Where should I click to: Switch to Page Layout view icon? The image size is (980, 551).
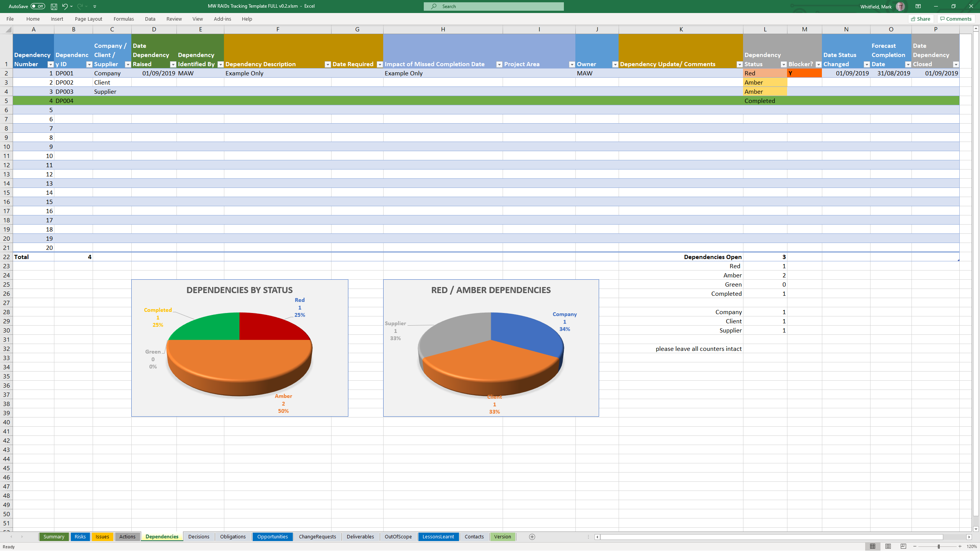[x=888, y=546]
